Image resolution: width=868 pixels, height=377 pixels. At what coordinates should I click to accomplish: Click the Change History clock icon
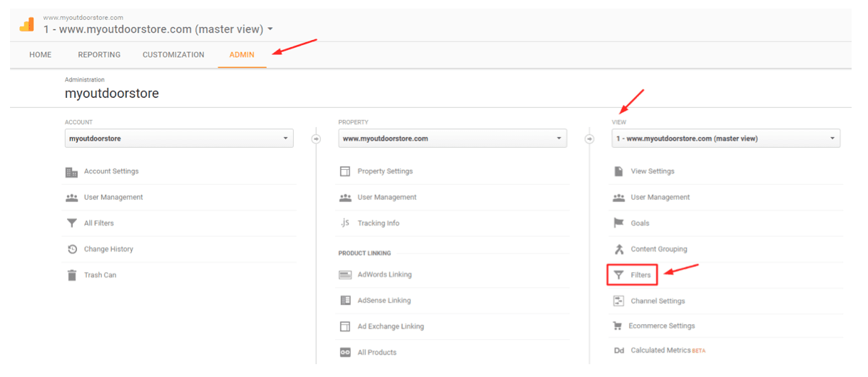(x=72, y=249)
